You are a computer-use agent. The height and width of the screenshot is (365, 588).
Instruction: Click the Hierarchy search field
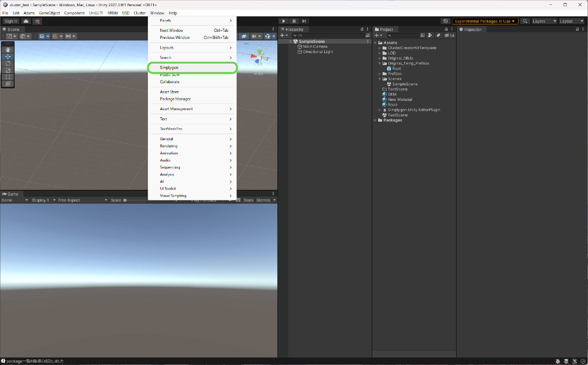coord(328,35)
